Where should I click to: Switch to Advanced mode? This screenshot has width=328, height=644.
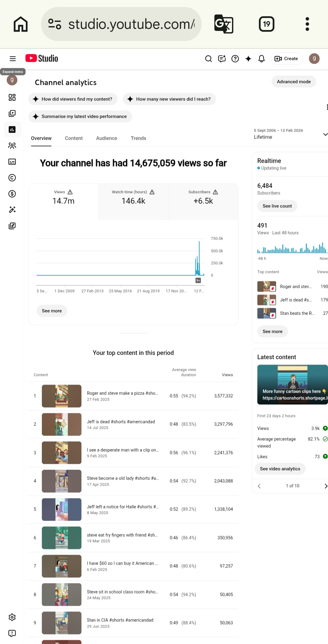(x=294, y=82)
